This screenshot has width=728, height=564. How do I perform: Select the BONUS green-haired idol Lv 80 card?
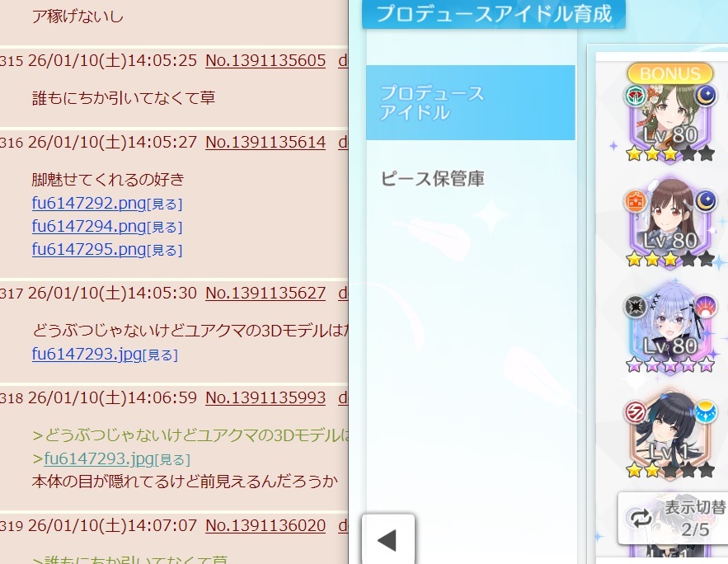[670, 114]
